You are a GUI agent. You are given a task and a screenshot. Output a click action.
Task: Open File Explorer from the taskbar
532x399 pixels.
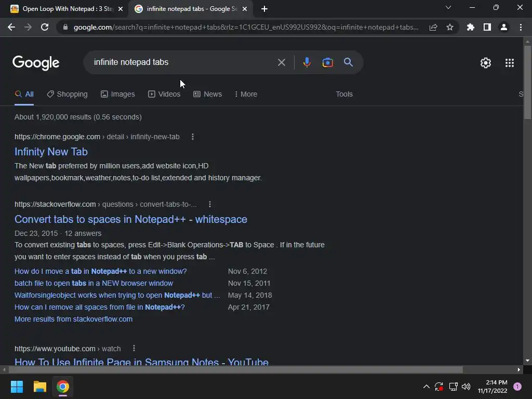pos(39,387)
